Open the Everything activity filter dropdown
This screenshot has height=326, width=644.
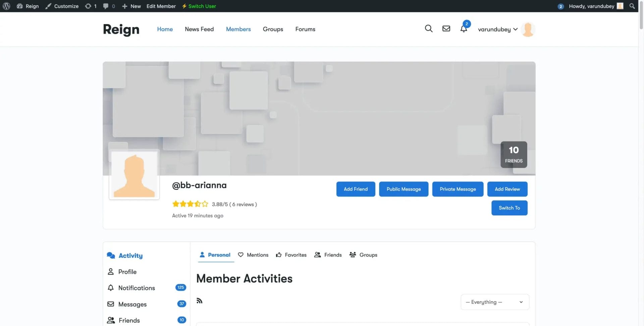494,302
